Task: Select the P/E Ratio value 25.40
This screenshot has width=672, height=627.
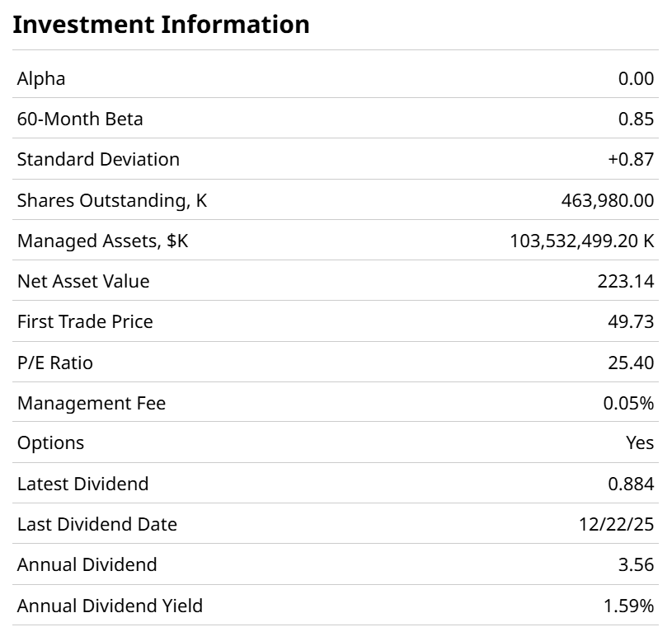Action: (631, 363)
